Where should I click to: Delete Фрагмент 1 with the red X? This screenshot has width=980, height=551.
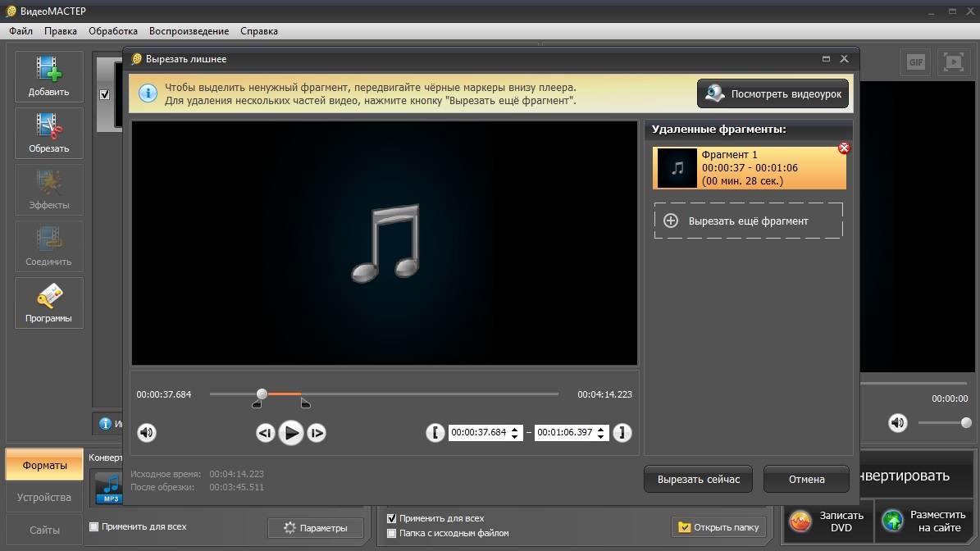(844, 148)
